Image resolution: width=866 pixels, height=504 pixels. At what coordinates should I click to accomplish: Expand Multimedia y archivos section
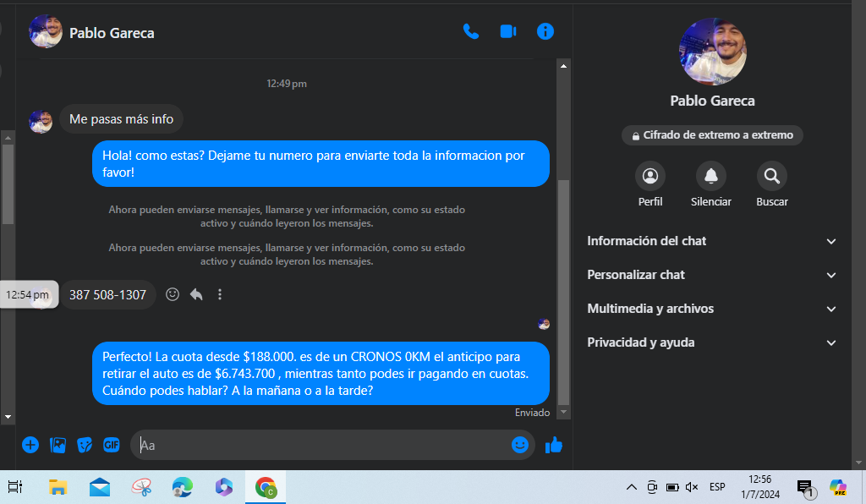point(711,309)
